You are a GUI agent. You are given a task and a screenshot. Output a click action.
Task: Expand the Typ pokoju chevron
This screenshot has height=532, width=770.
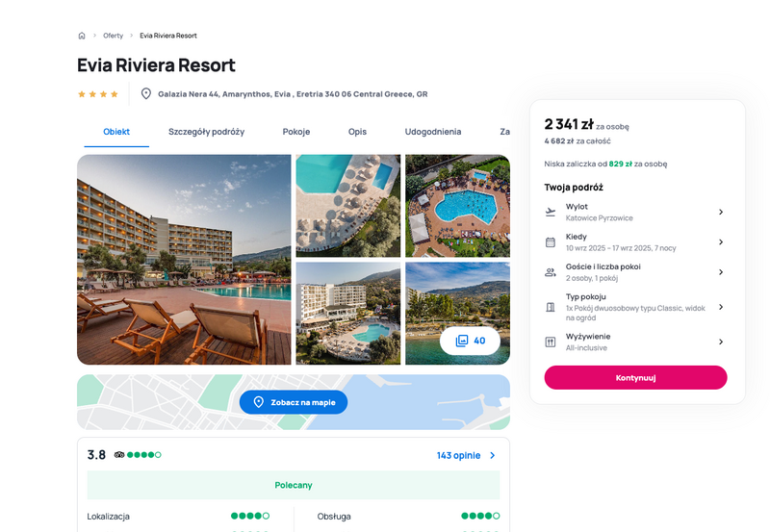click(x=721, y=307)
